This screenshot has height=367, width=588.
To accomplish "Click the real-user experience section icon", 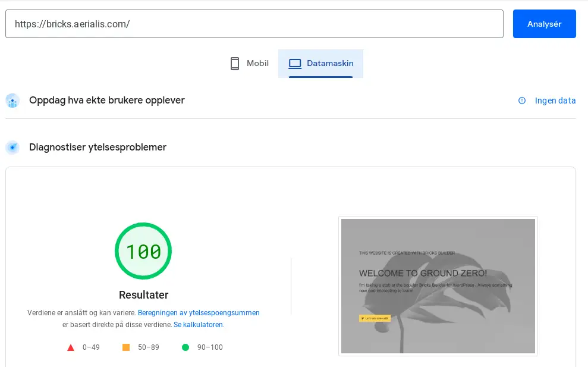I will coord(12,101).
